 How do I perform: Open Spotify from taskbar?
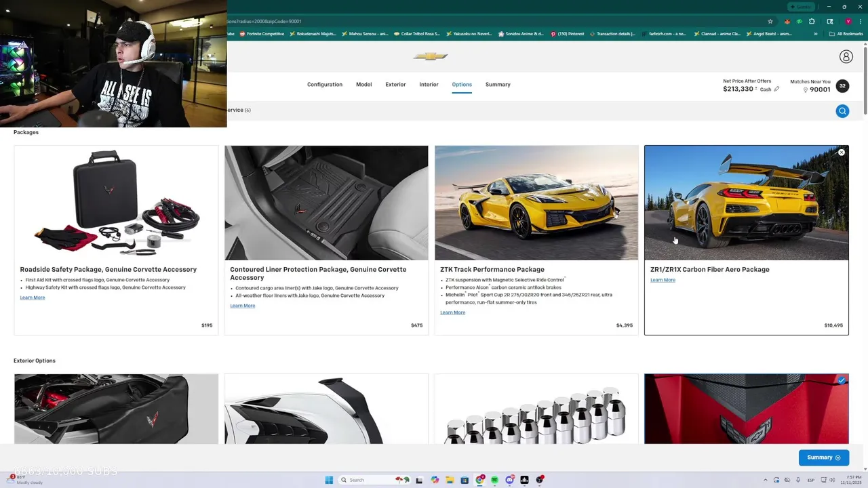(494, 480)
